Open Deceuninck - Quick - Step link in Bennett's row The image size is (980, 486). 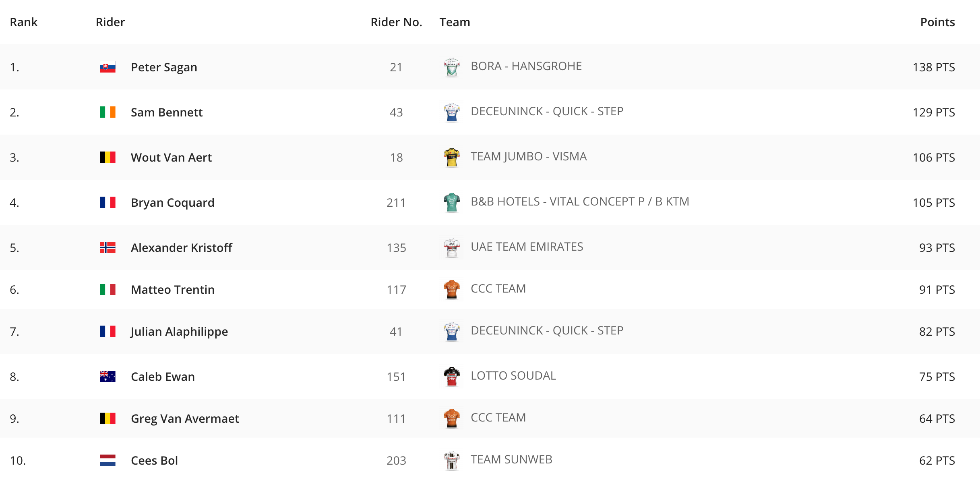547,111
